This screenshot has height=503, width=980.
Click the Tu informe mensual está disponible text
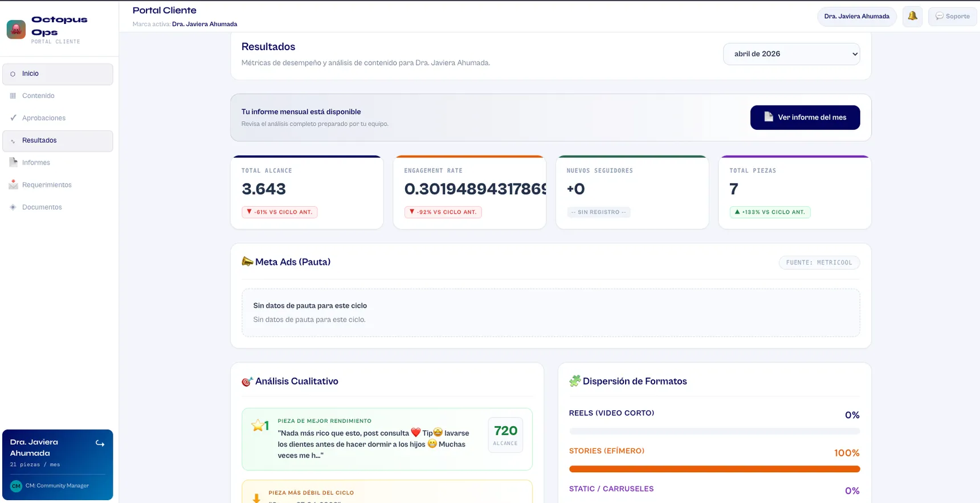pyautogui.click(x=301, y=112)
